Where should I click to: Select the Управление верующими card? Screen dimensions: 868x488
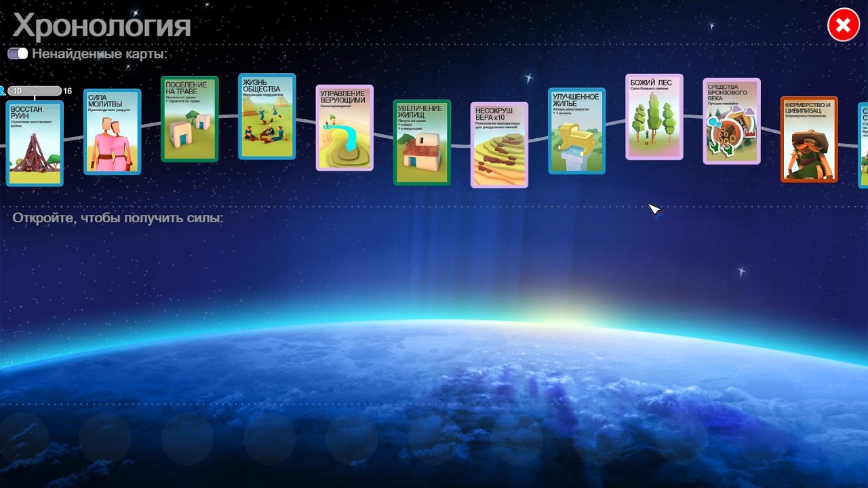tap(344, 127)
